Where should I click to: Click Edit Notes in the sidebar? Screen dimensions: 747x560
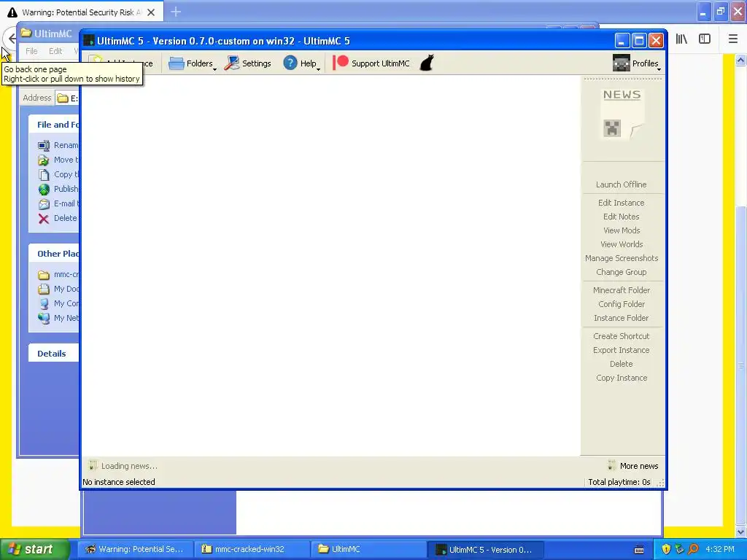tap(622, 217)
